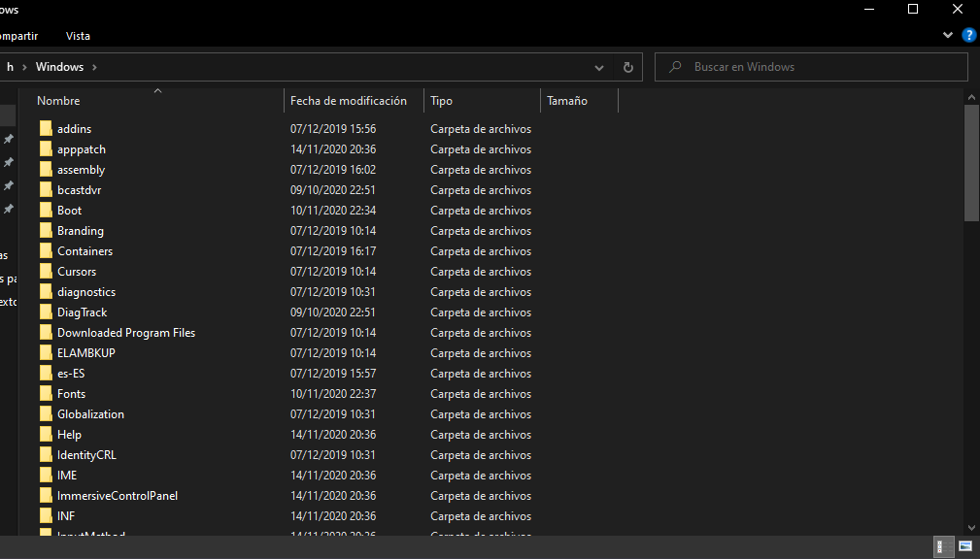Screen dimensions: 980x559
Task: Select the bcastdvr folder icon
Action: click(46, 190)
